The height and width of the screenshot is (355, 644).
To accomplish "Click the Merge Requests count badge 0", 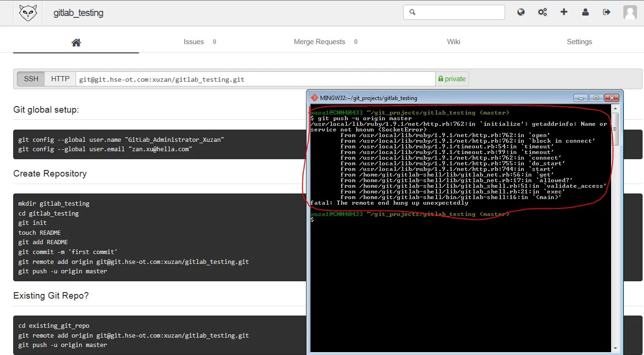I will tap(356, 42).
